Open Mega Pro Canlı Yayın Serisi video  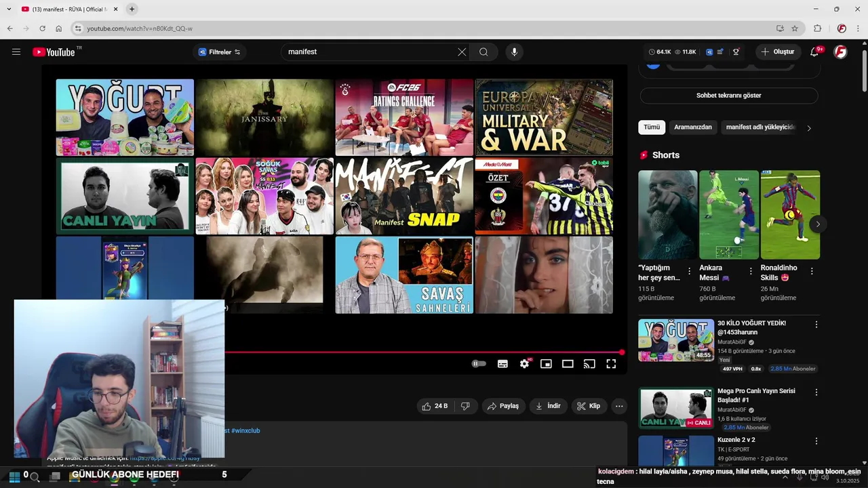756,396
